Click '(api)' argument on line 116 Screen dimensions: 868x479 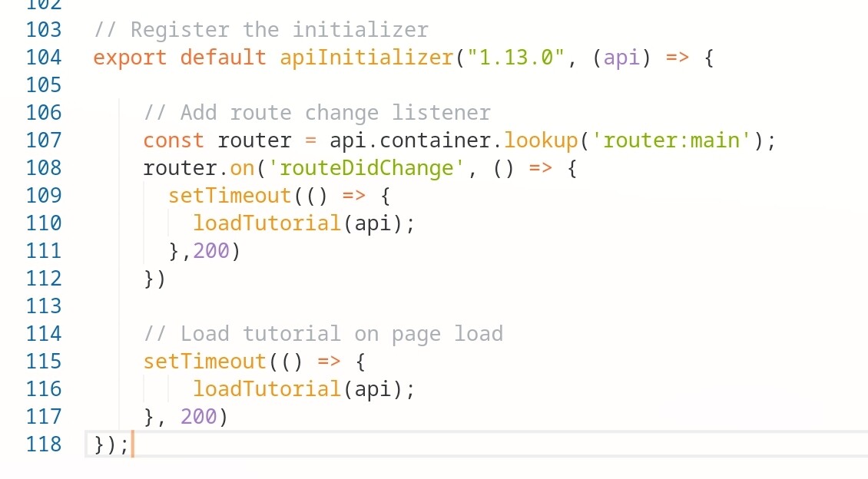(373, 389)
